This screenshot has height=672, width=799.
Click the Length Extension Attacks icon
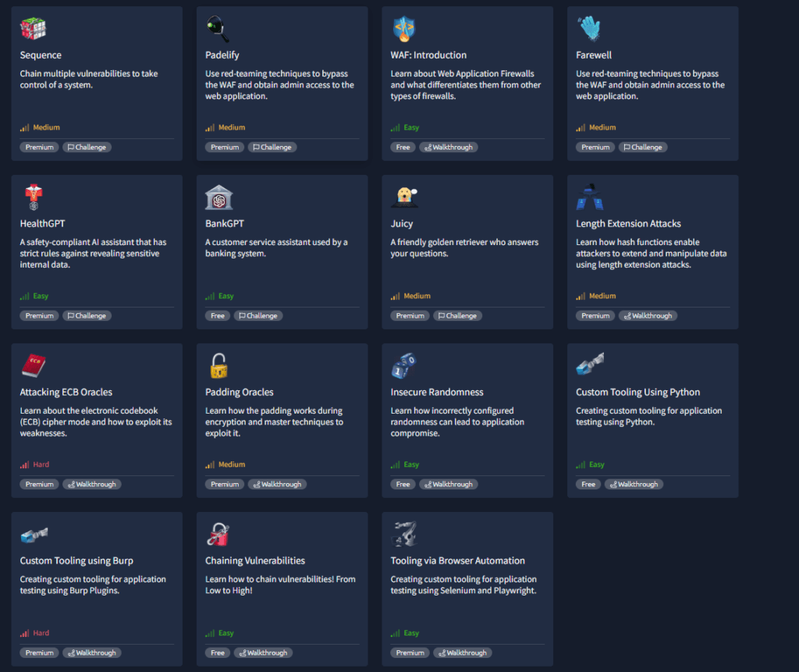click(x=590, y=198)
